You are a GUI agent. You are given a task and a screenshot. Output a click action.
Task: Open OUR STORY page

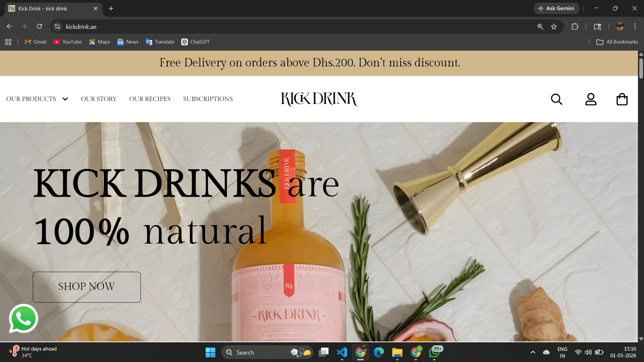(99, 99)
